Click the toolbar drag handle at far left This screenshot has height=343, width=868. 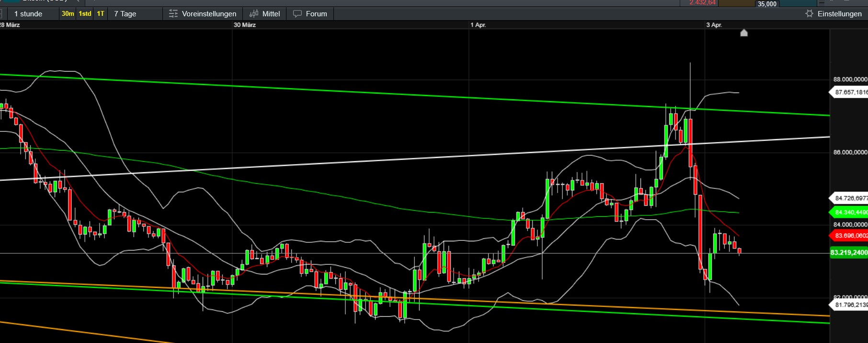click(x=1, y=14)
